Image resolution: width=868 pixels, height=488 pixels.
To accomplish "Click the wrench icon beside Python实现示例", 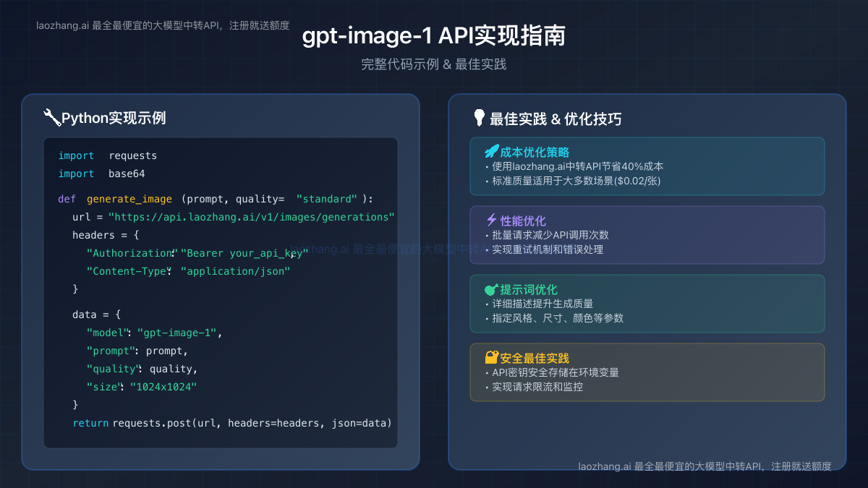I will click(x=52, y=118).
